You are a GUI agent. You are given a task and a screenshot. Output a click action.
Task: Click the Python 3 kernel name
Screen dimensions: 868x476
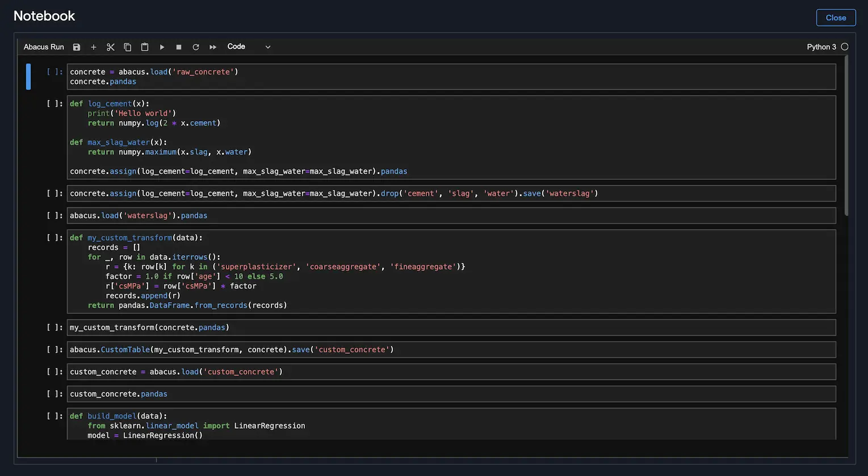(821, 47)
